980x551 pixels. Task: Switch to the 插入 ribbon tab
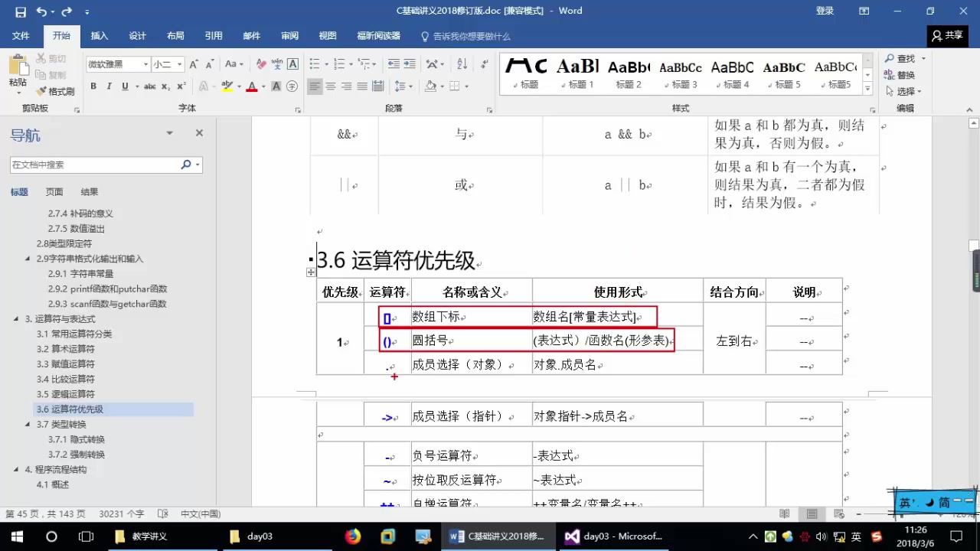[100, 35]
